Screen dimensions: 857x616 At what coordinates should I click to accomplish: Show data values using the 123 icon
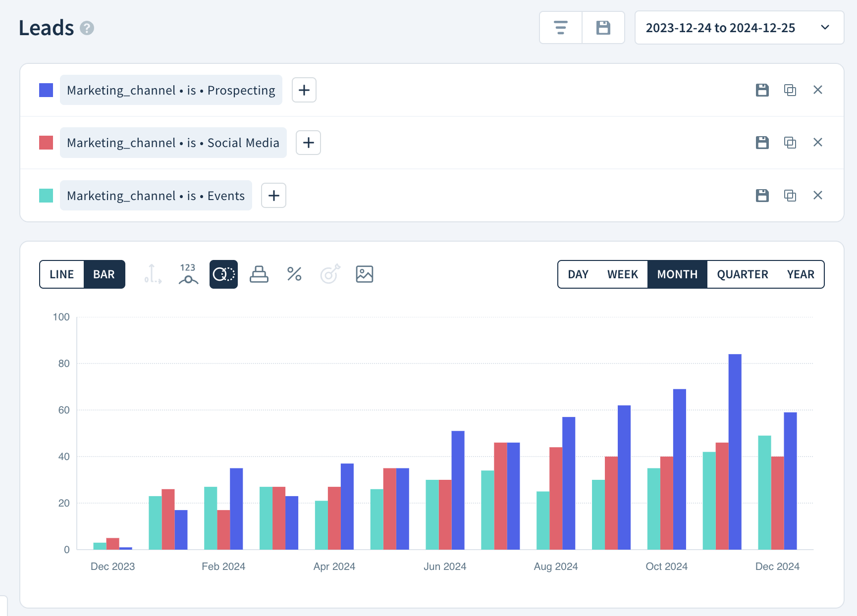[187, 274]
